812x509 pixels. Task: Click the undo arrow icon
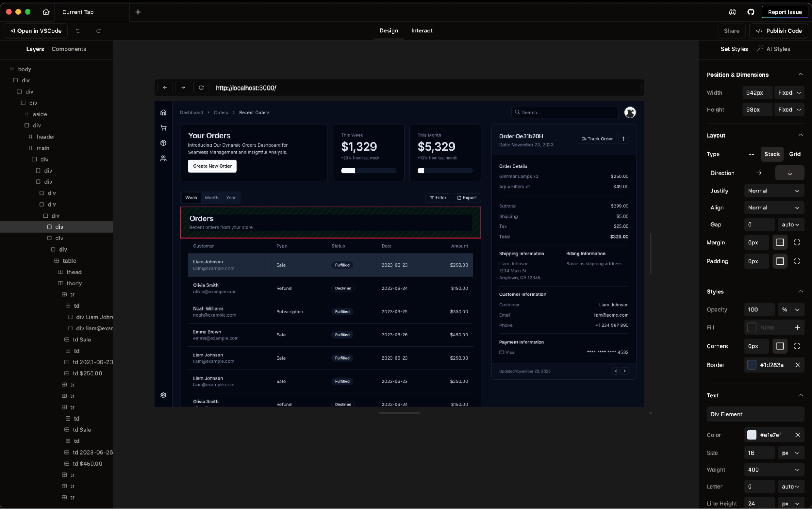[78, 31]
